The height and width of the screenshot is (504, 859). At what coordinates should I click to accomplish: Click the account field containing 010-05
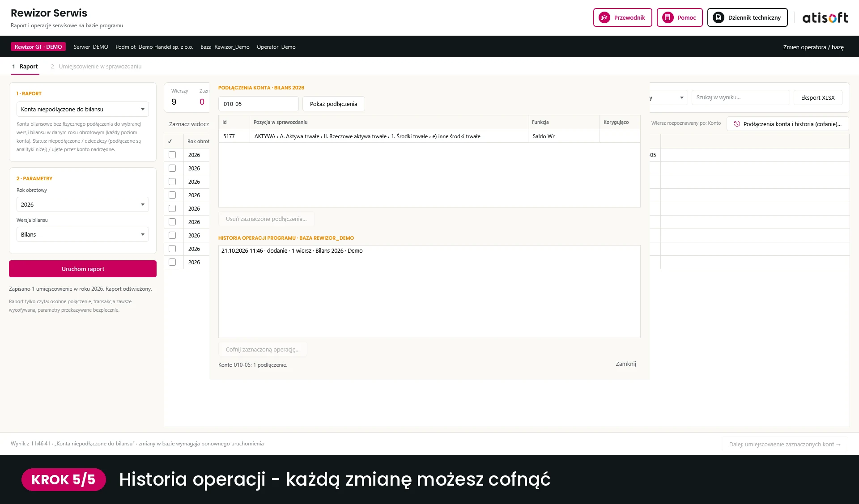[259, 104]
